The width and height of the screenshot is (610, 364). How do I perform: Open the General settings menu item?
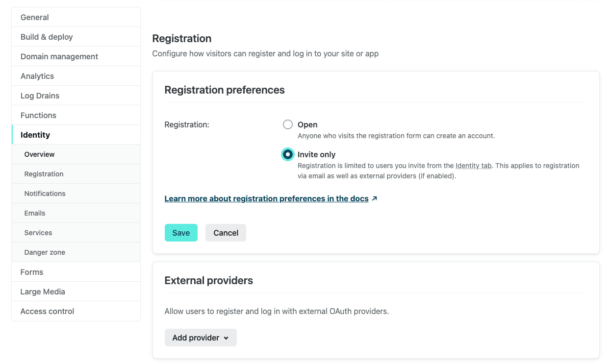[x=76, y=17]
